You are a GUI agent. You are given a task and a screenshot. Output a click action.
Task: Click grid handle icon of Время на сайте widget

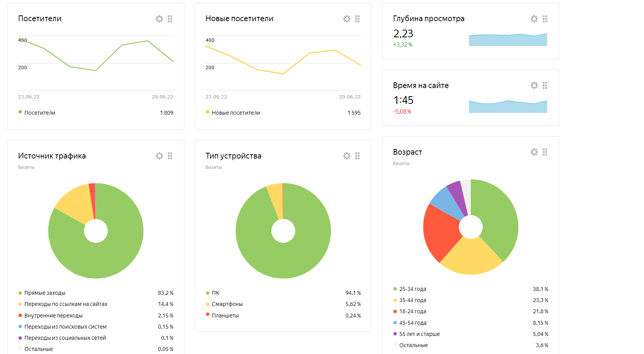pyautogui.click(x=545, y=85)
